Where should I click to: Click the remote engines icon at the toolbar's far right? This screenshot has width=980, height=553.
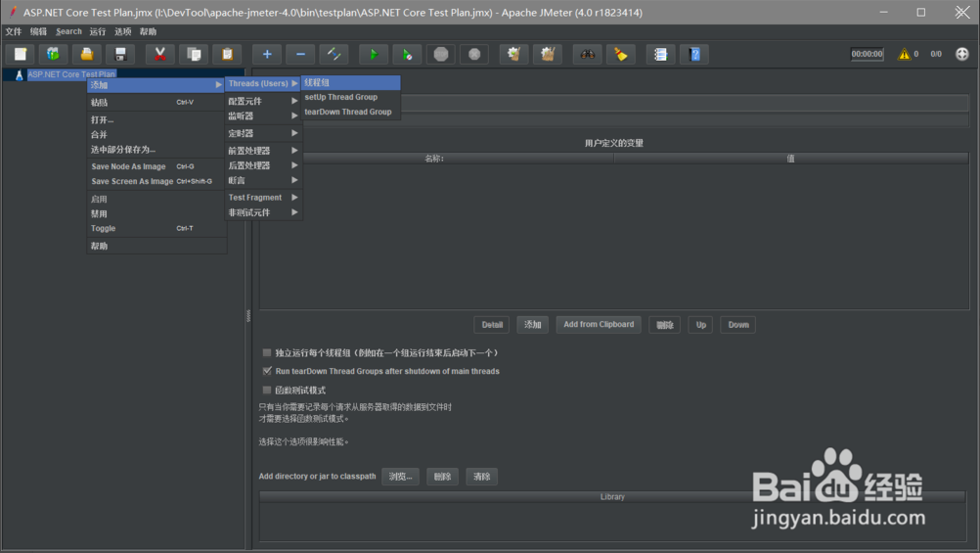click(961, 55)
